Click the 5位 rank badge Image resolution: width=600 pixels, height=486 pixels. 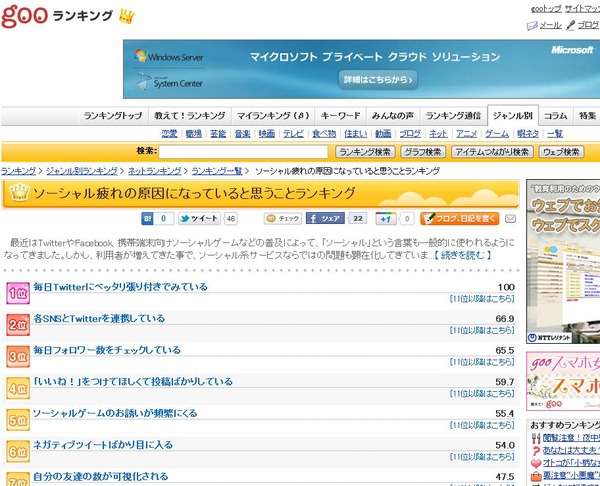point(18,420)
